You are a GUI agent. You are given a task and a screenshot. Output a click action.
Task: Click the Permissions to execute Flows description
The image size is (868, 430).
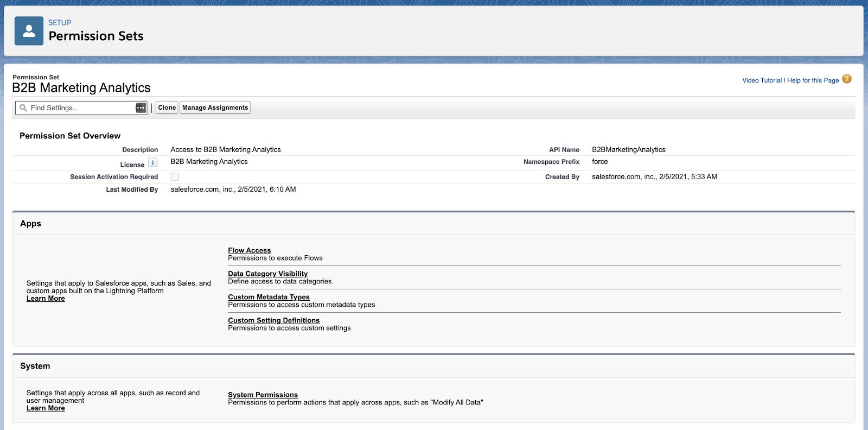click(275, 258)
